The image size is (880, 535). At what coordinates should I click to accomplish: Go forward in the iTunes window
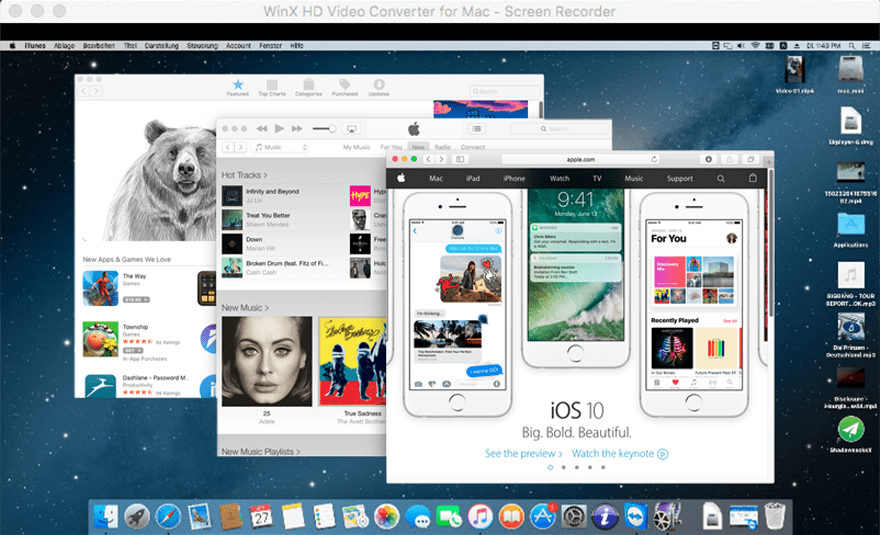(x=240, y=147)
